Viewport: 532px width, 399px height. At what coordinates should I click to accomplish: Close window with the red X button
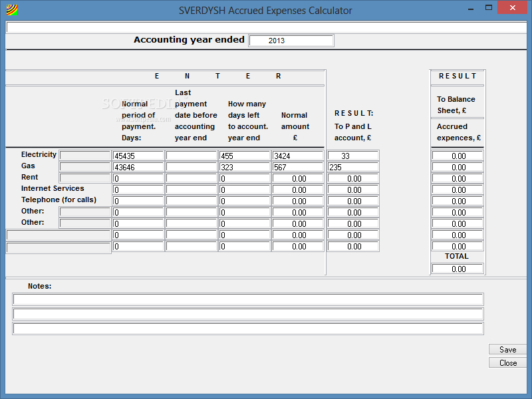click(x=512, y=7)
